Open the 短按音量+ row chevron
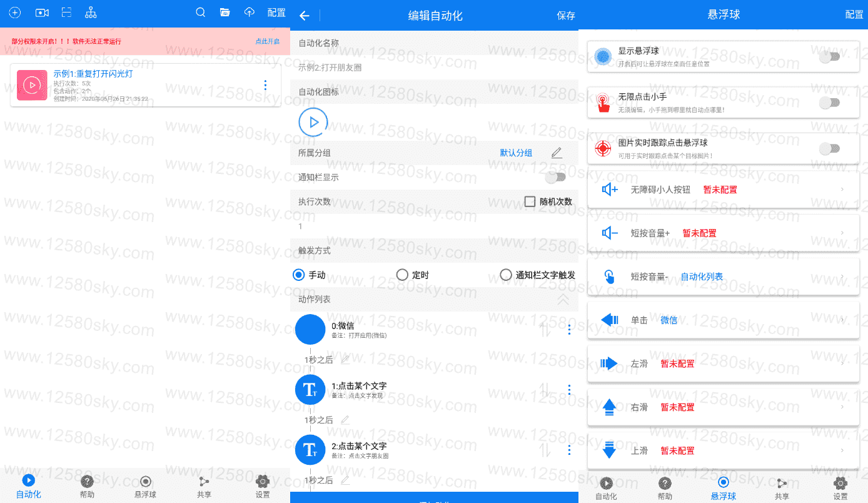Image resolution: width=868 pixels, height=503 pixels. (x=842, y=233)
